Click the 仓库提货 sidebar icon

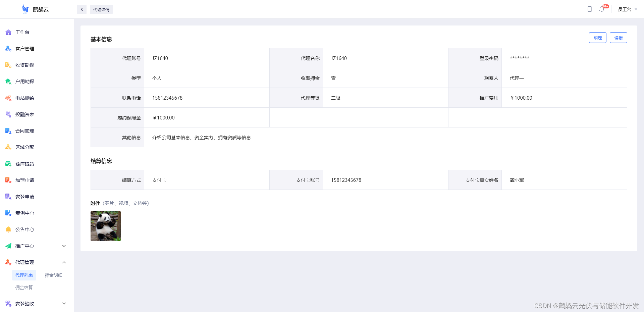point(8,164)
